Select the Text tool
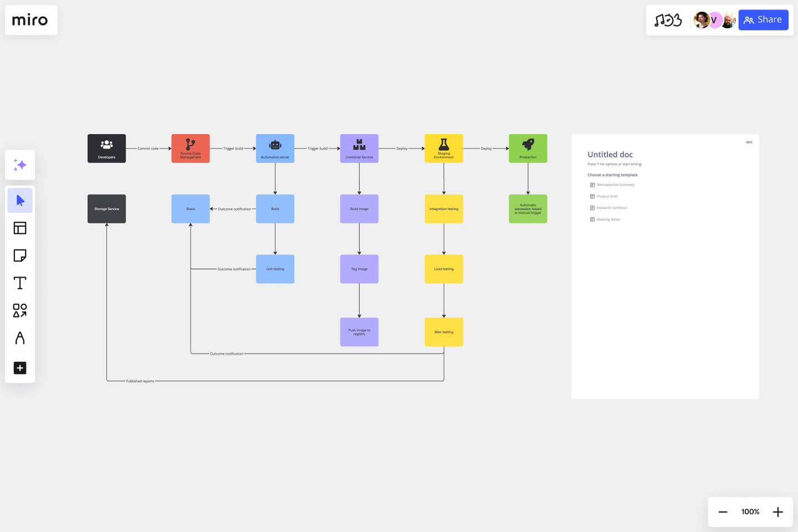 point(20,283)
